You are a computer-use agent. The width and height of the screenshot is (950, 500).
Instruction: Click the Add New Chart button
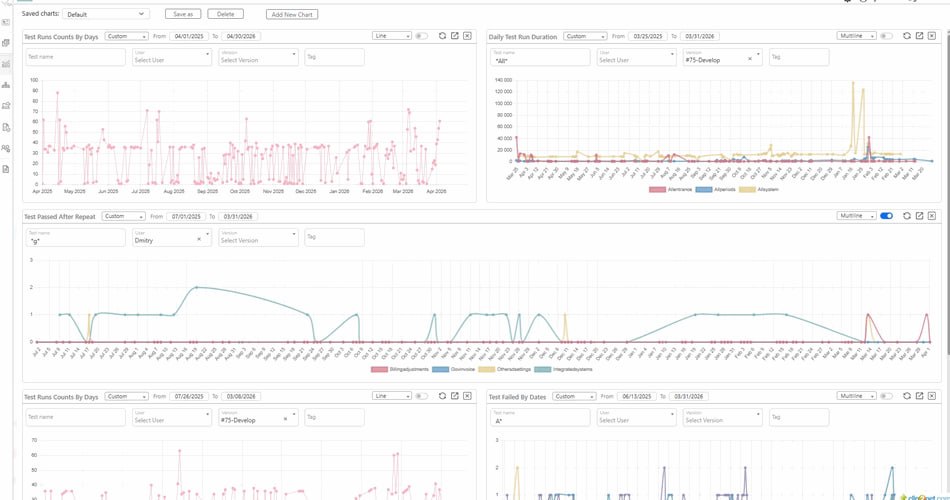pyautogui.click(x=293, y=14)
